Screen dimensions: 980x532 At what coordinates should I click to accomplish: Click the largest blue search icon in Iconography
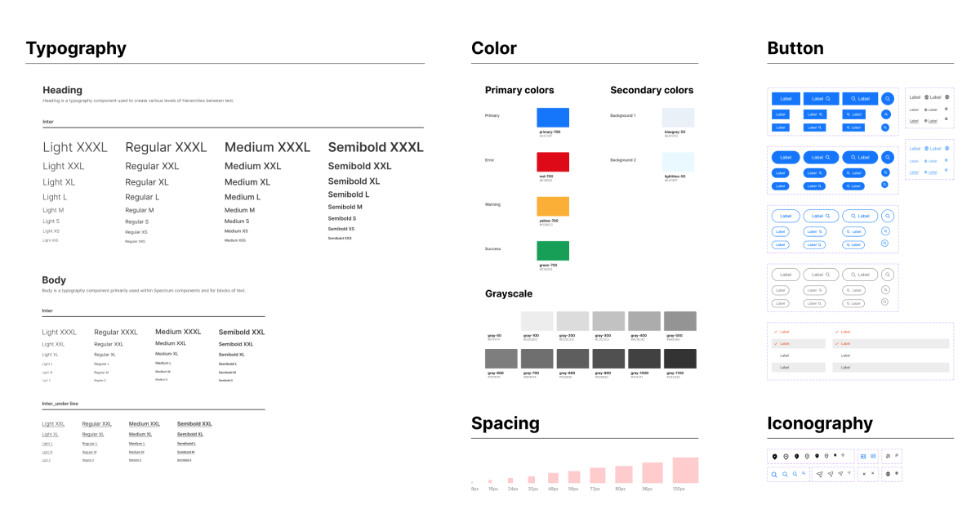coord(774,475)
